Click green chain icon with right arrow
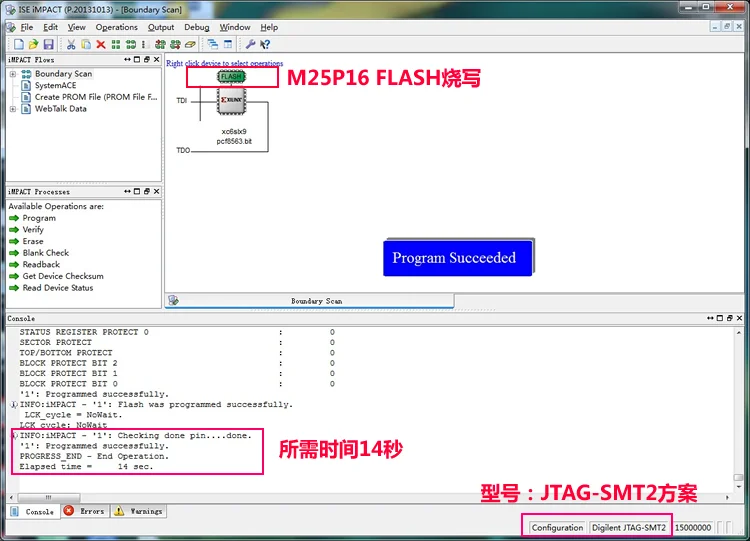 175,44
